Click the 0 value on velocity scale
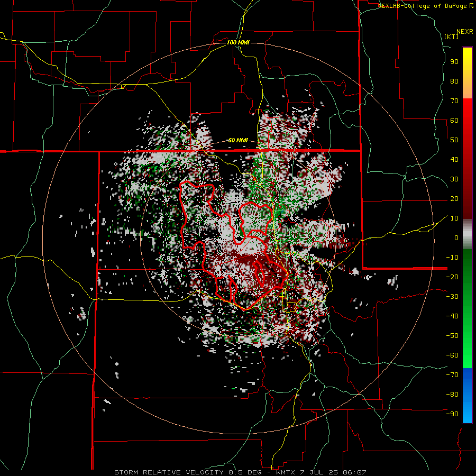 [x=456, y=238]
